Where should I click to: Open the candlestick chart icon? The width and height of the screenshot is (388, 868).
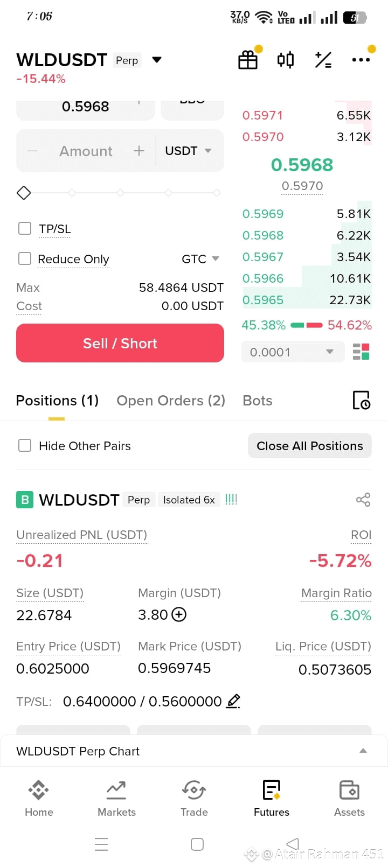(286, 60)
